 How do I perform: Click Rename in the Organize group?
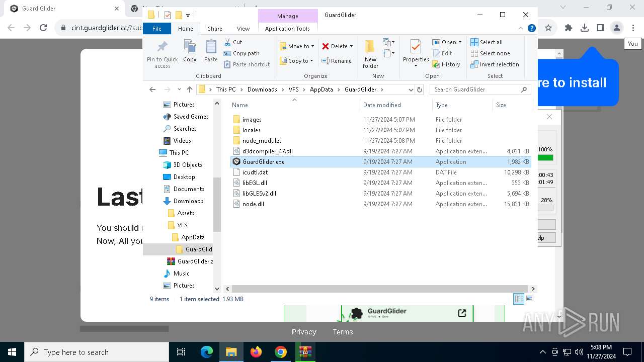337,61
